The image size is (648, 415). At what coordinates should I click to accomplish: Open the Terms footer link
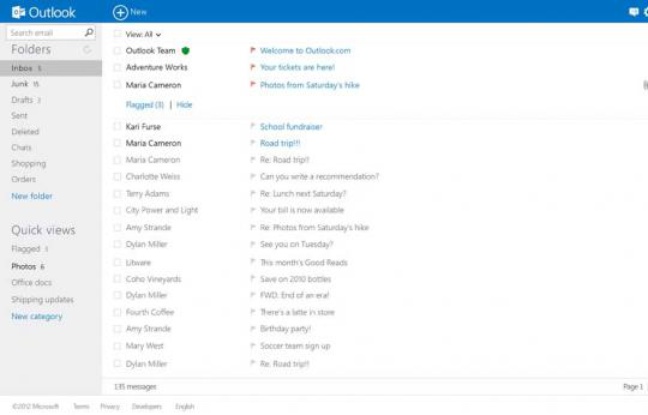[x=81, y=406]
